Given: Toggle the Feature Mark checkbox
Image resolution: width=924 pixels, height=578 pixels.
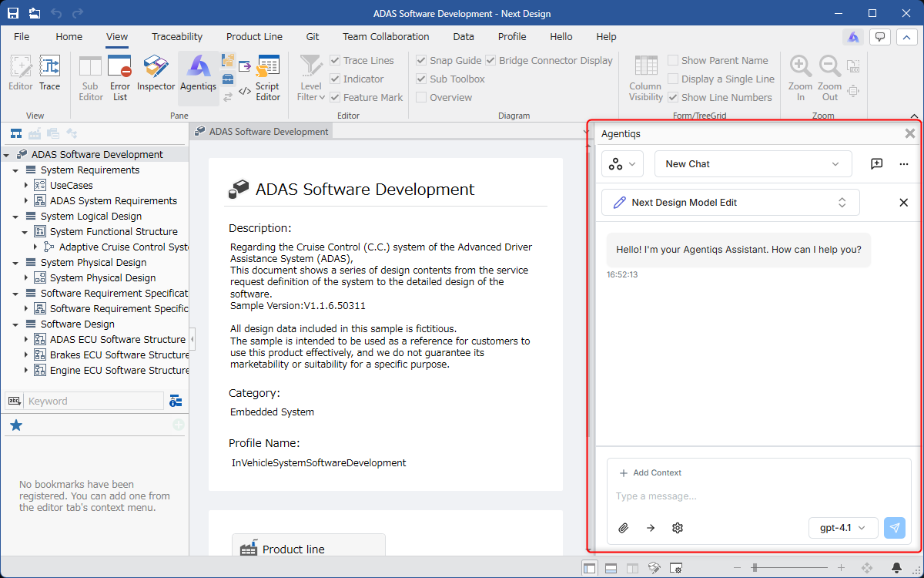Looking at the screenshot, I should click(x=335, y=97).
